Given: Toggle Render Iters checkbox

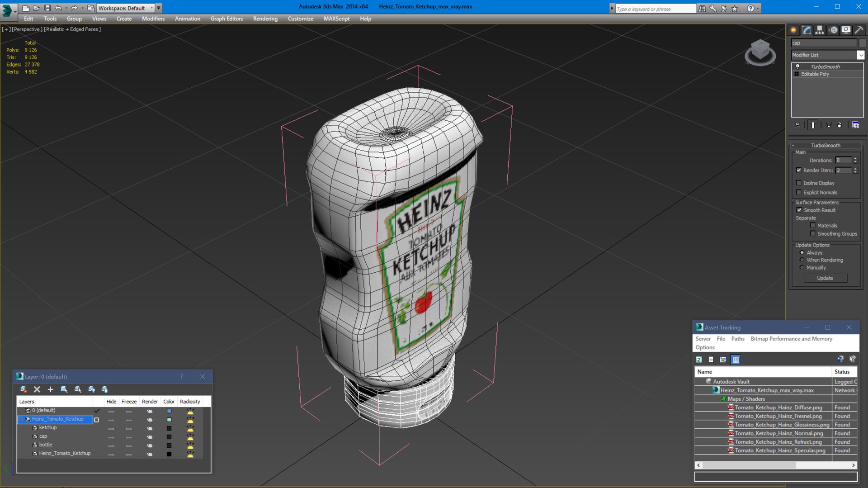Looking at the screenshot, I should [799, 170].
